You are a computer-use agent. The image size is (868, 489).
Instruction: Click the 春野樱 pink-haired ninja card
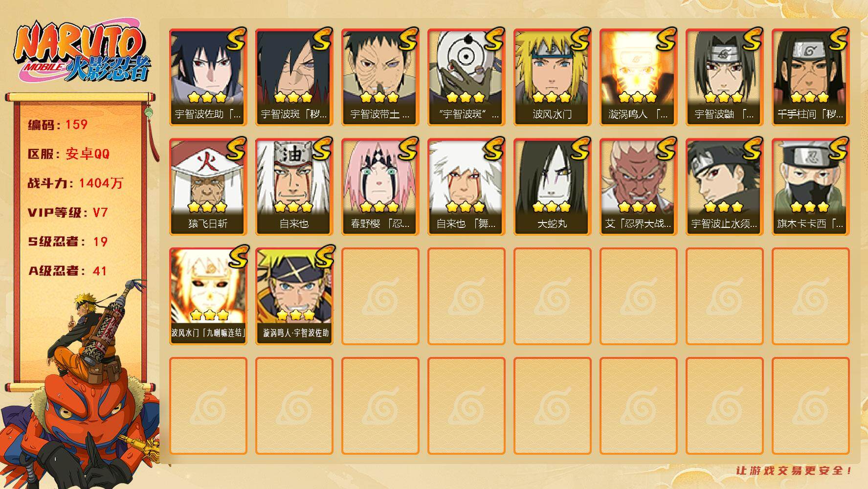tap(380, 187)
